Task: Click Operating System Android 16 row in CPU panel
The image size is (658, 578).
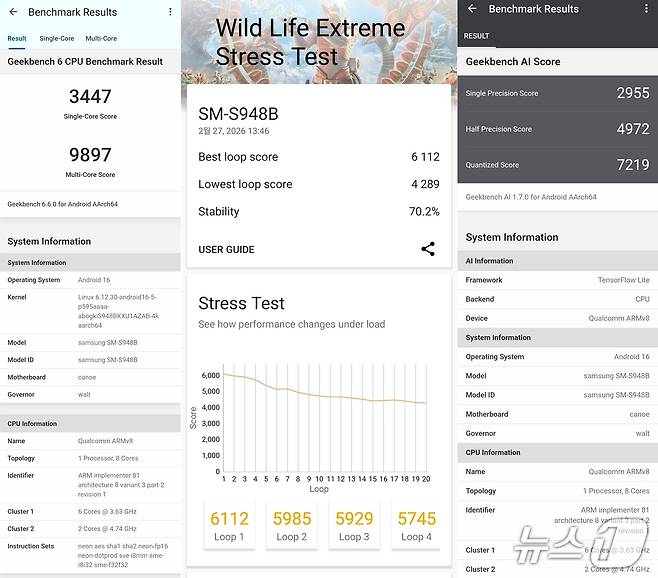Action: pyautogui.click(x=90, y=280)
